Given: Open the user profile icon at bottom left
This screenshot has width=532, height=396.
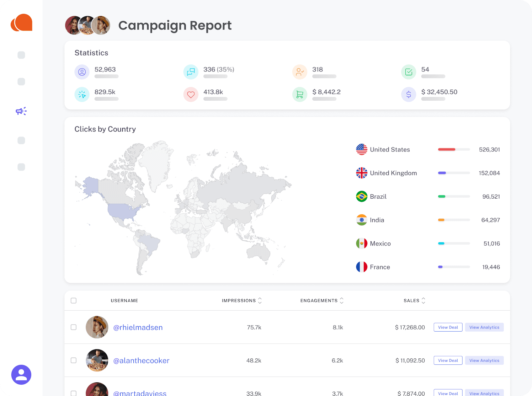Looking at the screenshot, I should 21,375.
